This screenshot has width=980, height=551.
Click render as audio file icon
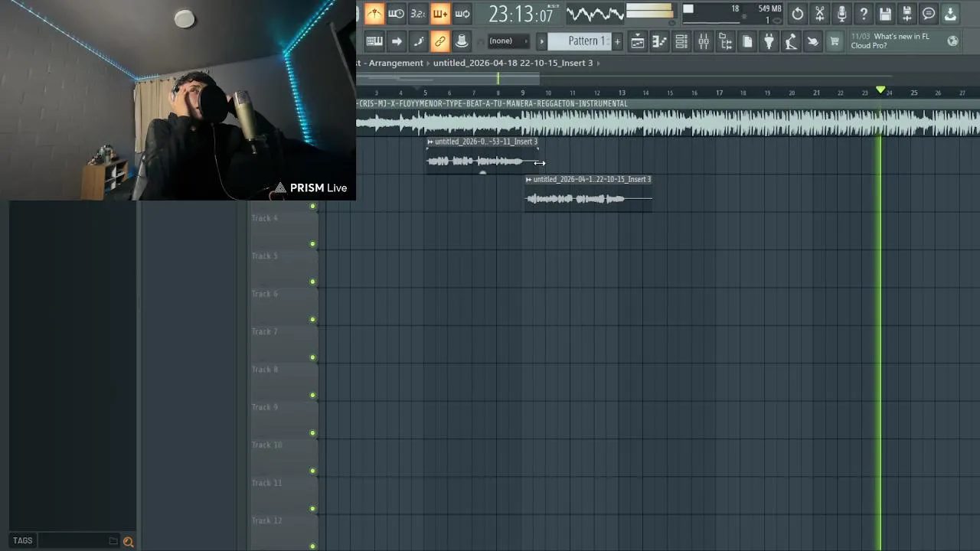(x=907, y=14)
